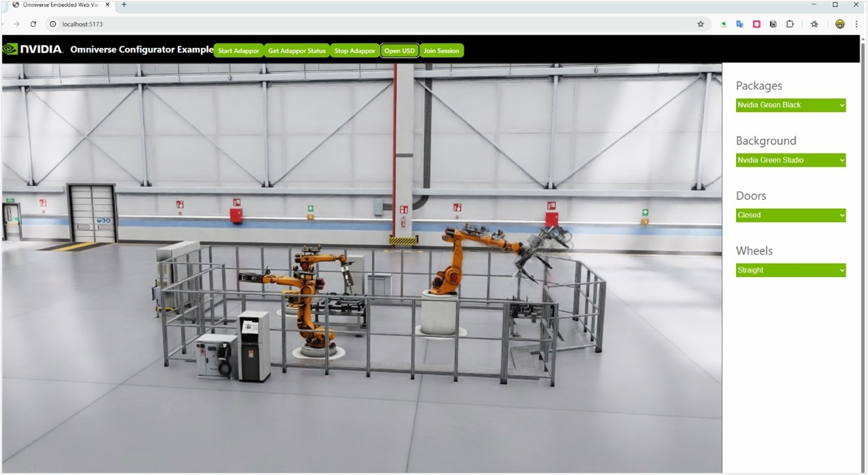The height and width of the screenshot is (475, 868).
Task: Open a new browser tab
Action: (x=124, y=5)
